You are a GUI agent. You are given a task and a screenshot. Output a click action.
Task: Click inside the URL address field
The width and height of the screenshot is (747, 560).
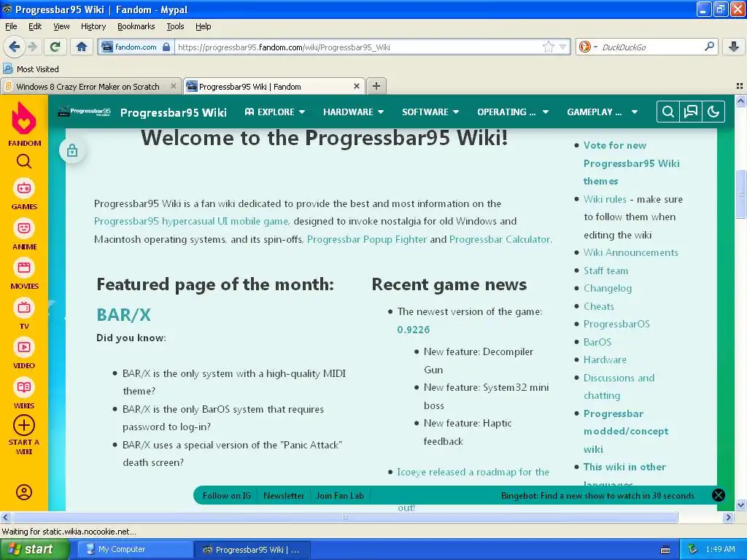(x=357, y=47)
